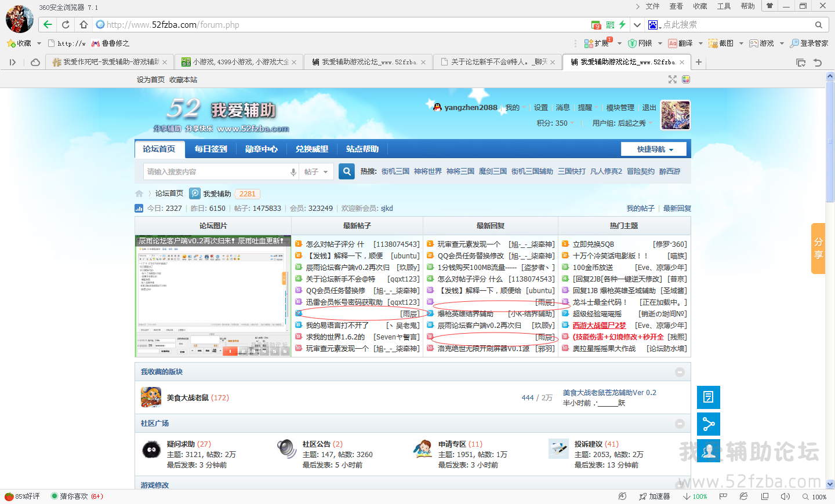This screenshot has width=835, height=504.
Task: Open 登录管家 login manager
Action: [x=809, y=43]
